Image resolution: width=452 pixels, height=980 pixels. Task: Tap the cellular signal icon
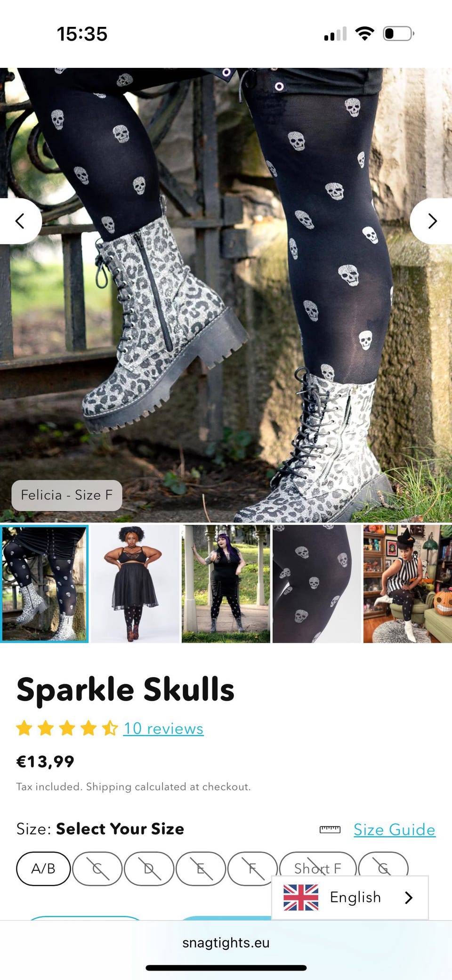tap(335, 34)
